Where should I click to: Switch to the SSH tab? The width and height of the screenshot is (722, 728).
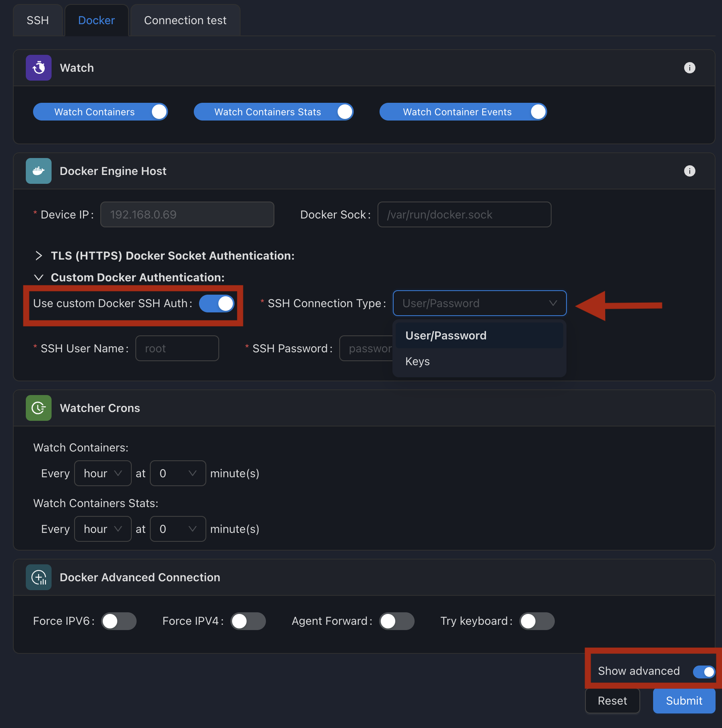click(x=38, y=20)
